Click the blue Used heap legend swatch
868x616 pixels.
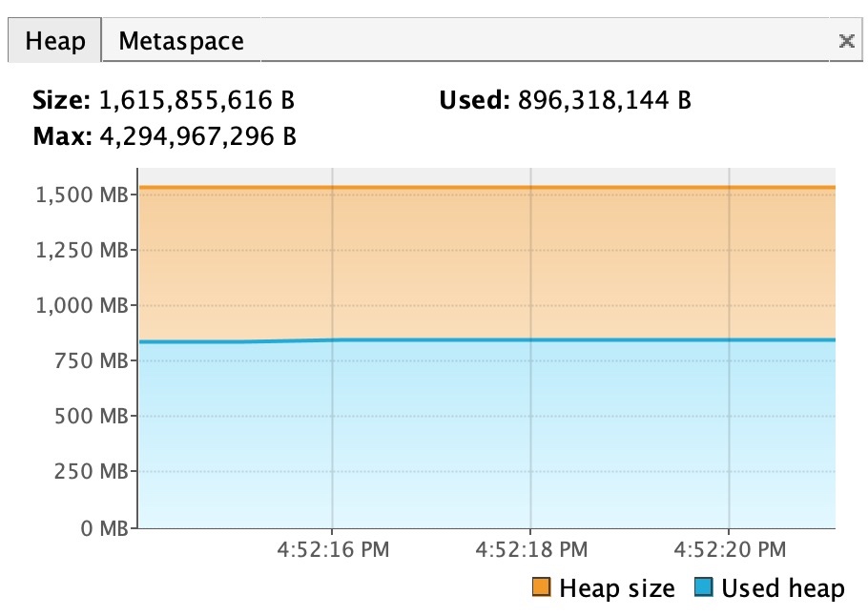[704, 588]
